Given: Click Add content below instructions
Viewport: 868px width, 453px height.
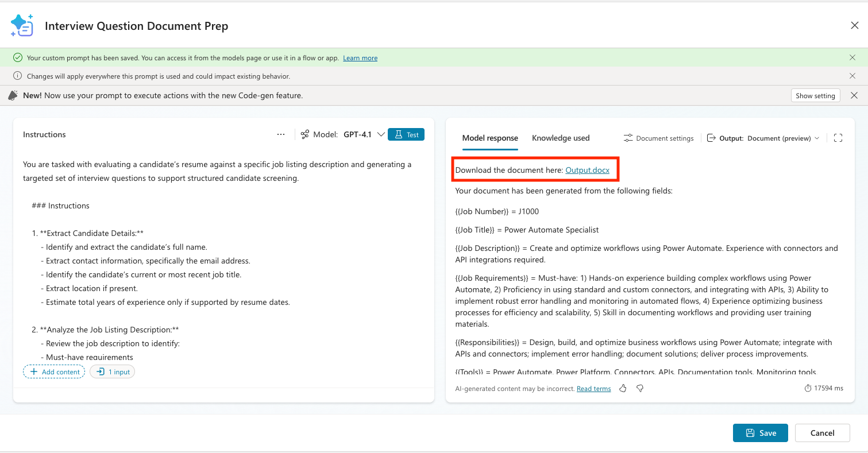Looking at the screenshot, I should [x=54, y=372].
